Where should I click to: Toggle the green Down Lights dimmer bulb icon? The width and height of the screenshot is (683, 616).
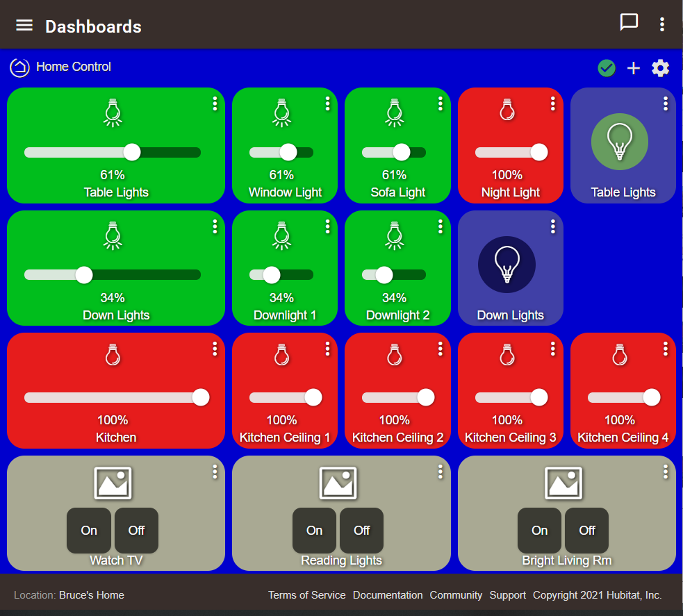click(x=113, y=235)
